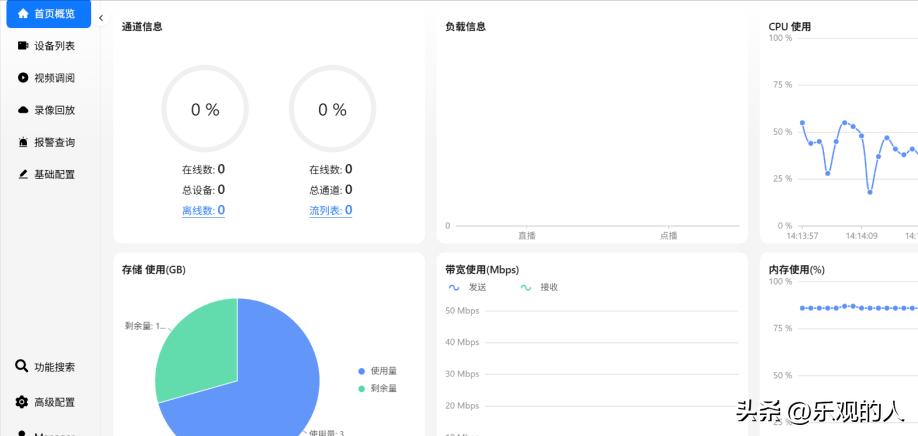918x436 pixels.
Task: Collapse the sidebar with the chevron arrow
Action: pyautogui.click(x=101, y=18)
